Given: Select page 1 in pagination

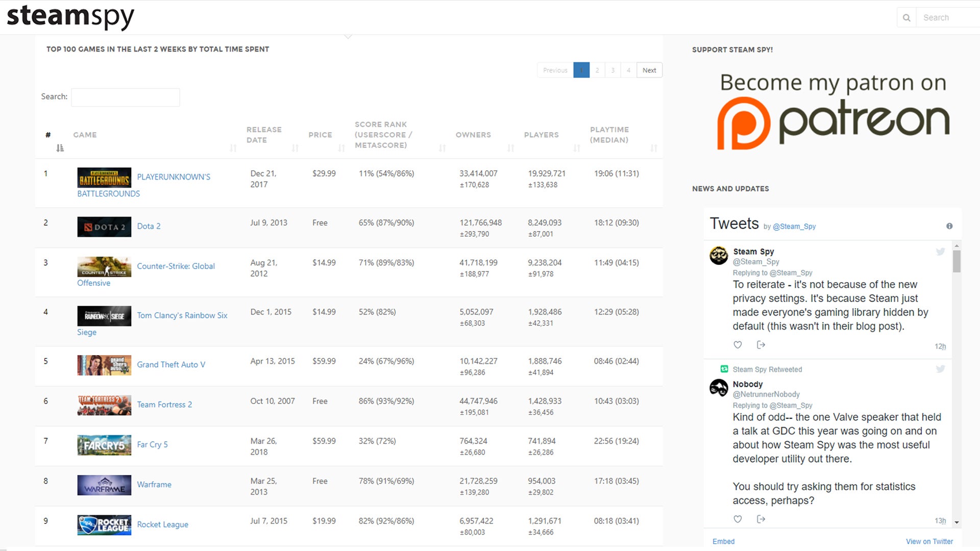Looking at the screenshot, I should tap(581, 70).
